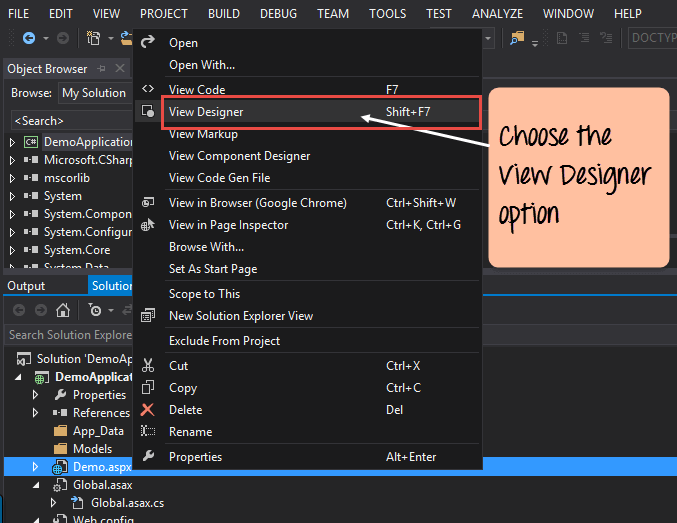Click the Pending Changes Filter clock icon

pyautogui.click(x=96, y=310)
